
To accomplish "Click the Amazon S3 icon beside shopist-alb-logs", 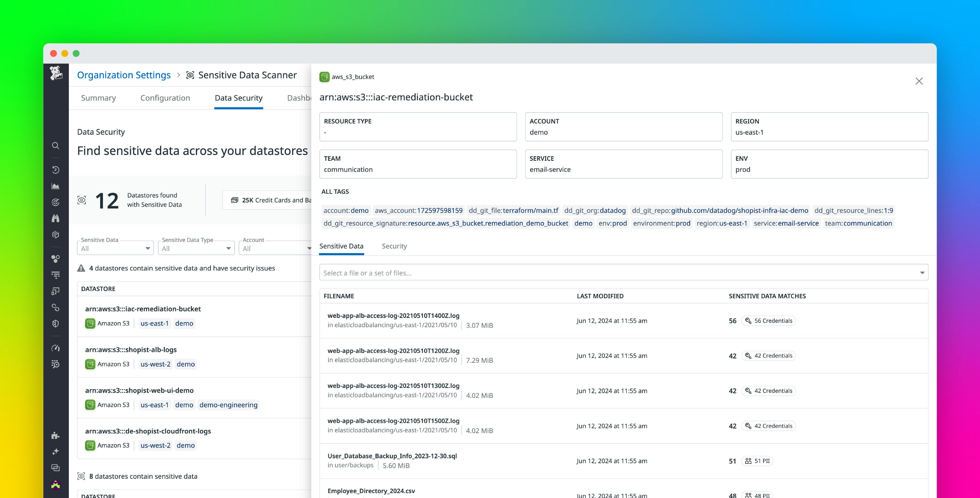I will (90, 364).
